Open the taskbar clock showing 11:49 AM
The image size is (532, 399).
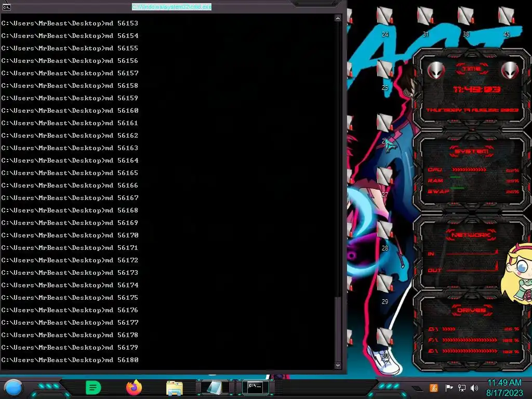[x=504, y=383]
